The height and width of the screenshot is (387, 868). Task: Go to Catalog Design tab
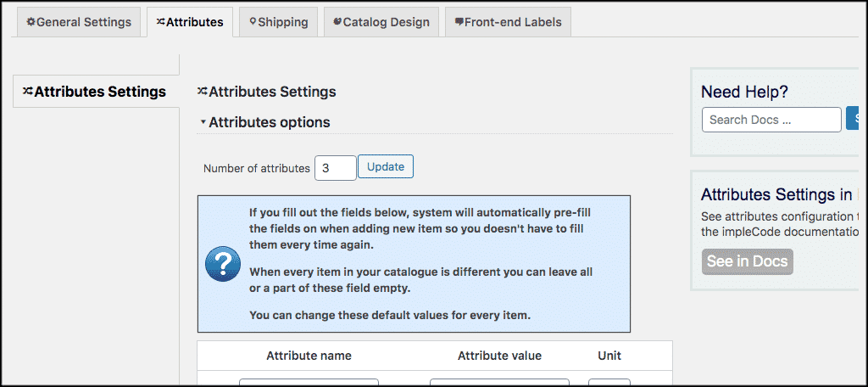click(x=381, y=22)
